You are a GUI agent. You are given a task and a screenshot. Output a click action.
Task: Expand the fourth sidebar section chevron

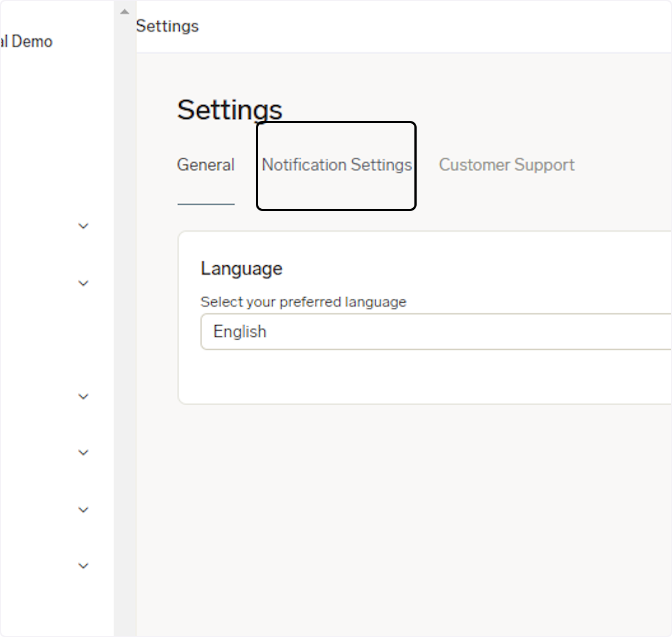pyautogui.click(x=83, y=452)
